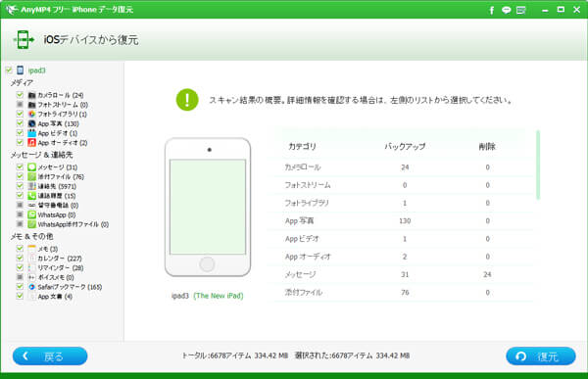Select the WhatsApp icon
The image size is (588, 379).
[32, 214]
